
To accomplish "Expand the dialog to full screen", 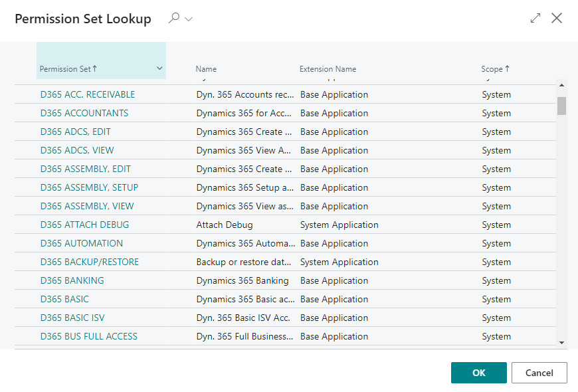I will pyautogui.click(x=535, y=18).
